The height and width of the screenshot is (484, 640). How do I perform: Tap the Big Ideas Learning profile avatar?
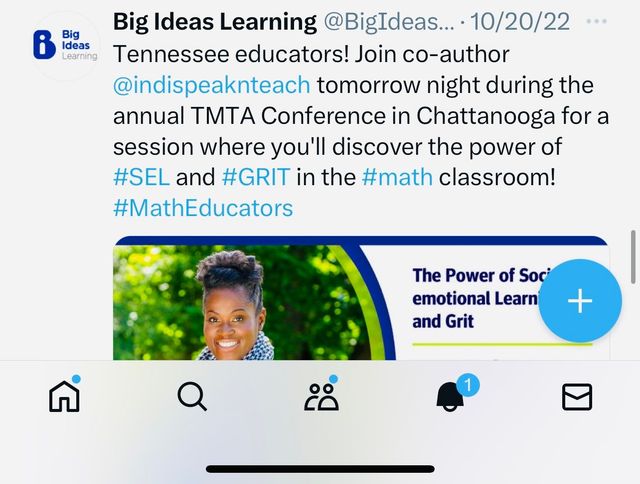(65, 45)
